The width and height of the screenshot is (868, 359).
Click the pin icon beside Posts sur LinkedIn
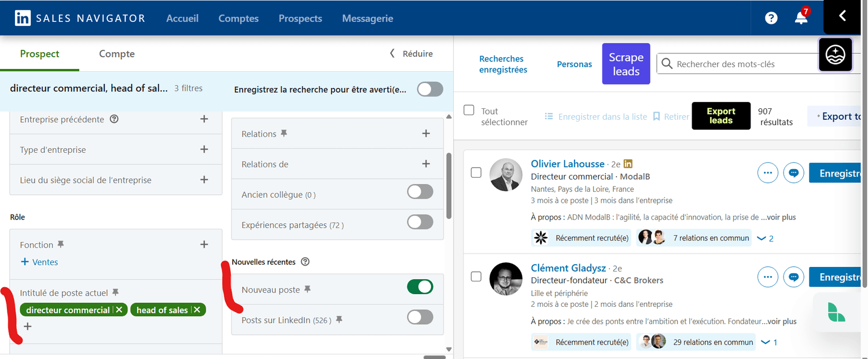point(339,320)
